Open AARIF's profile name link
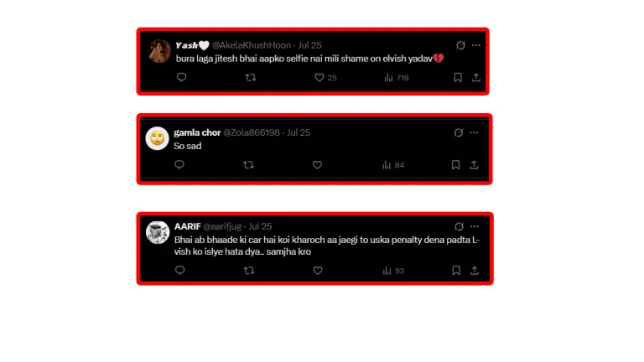644x362 pixels. 186,226
